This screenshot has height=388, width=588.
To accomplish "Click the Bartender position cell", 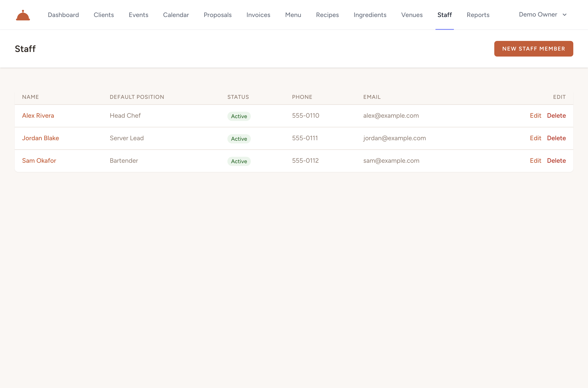I will (124, 161).
